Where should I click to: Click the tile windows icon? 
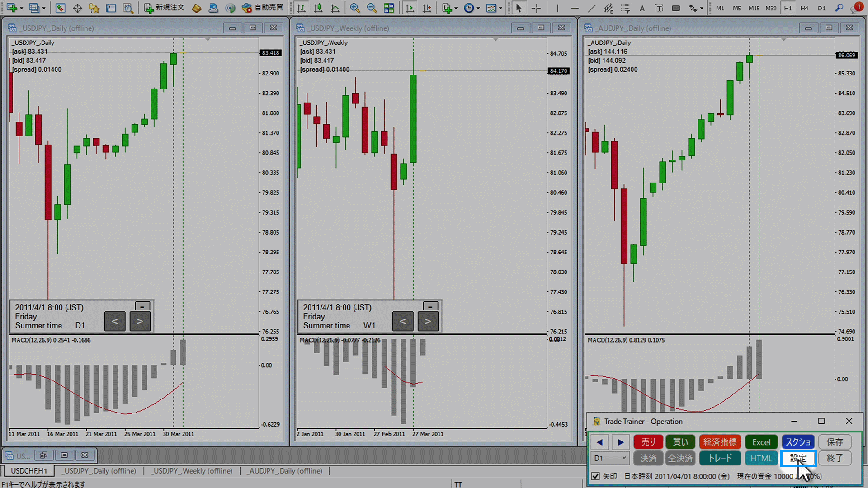[388, 8]
